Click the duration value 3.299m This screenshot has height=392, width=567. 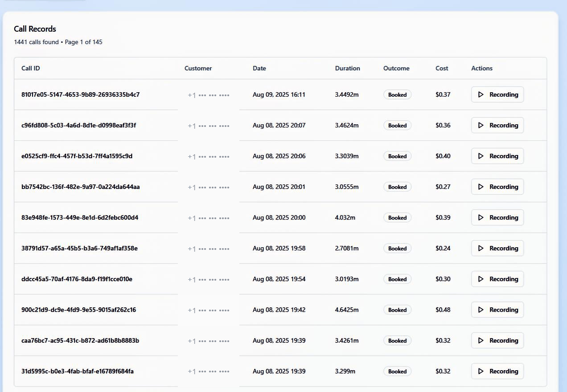[345, 371]
